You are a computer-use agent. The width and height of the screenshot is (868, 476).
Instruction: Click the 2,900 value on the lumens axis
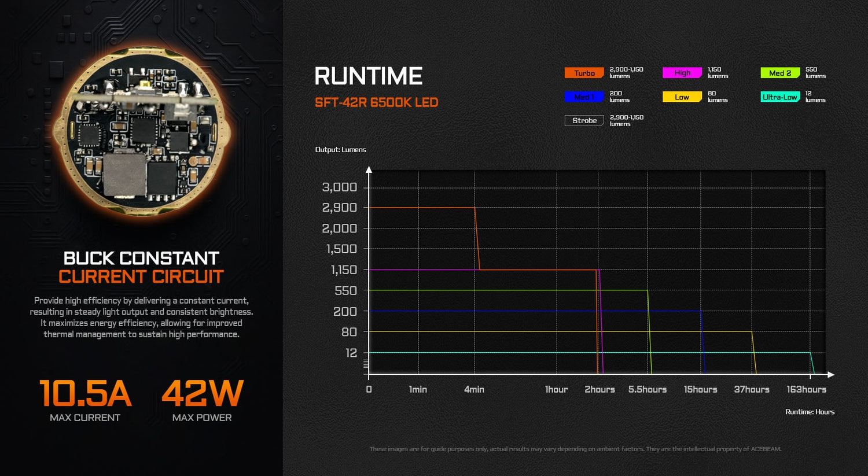coord(340,208)
